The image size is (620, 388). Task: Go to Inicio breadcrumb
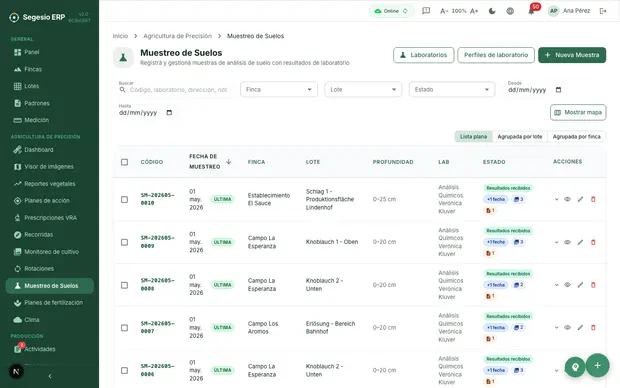[x=120, y=36]
